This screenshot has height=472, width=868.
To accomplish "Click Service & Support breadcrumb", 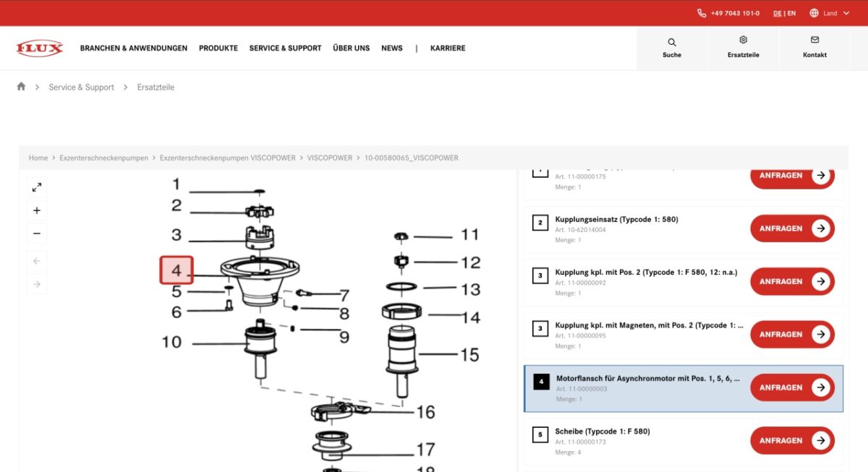I will pyautogui.click(x=82, y=87).
